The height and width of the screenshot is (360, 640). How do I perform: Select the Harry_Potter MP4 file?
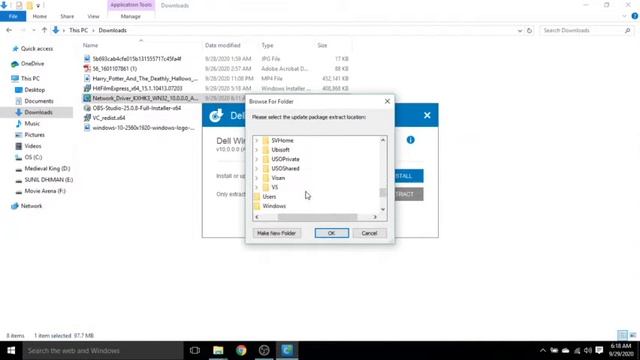[144, 78]
